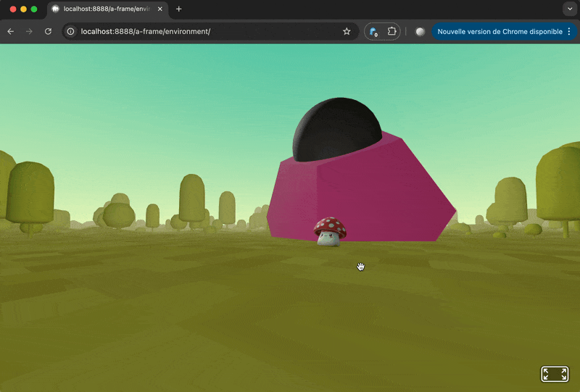
Task: Open the Chrome profile avatar
Action: (x=420, y=32)
